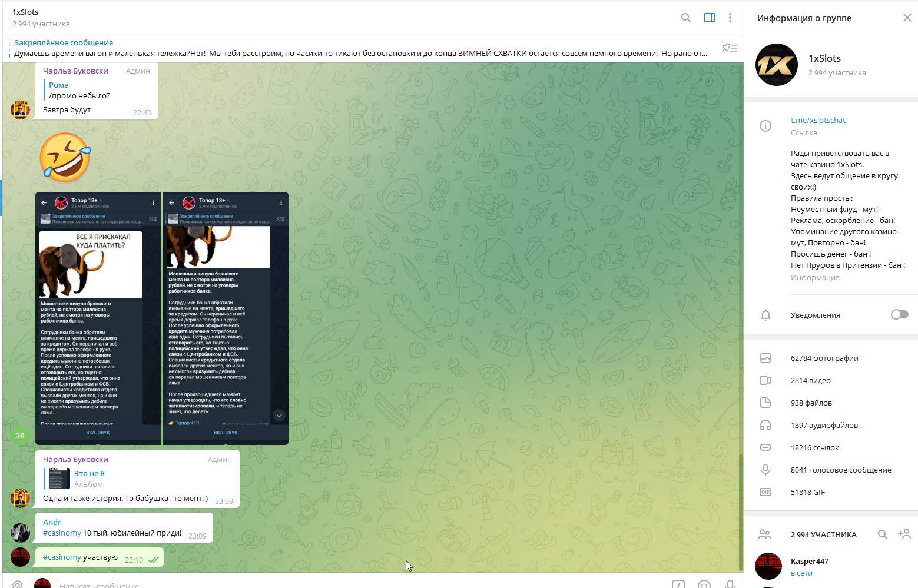This screenshot has height=588, width=918.
Task: Click the video camera icon in shared media
Action: coord(765,380)
